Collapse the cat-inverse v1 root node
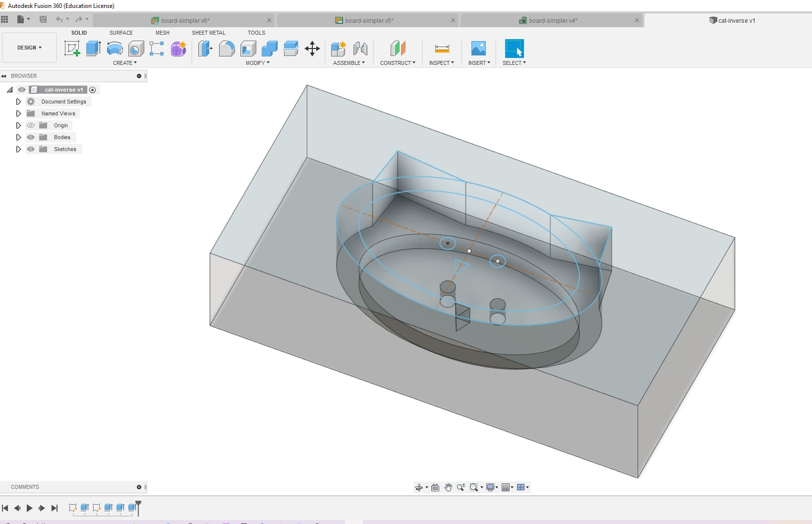Viewport: 812px width, 524px height. pyautogui.click(x=9, y=90)
